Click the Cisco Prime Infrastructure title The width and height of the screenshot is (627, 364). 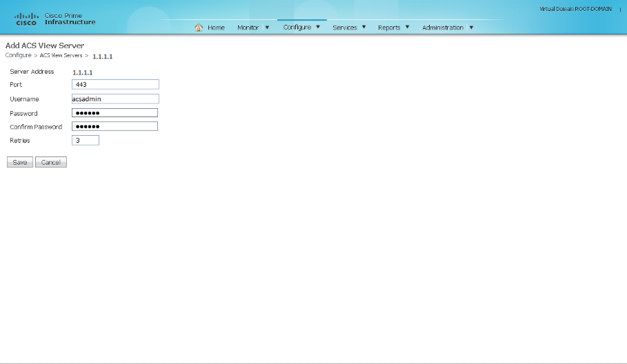click(70, 19)
